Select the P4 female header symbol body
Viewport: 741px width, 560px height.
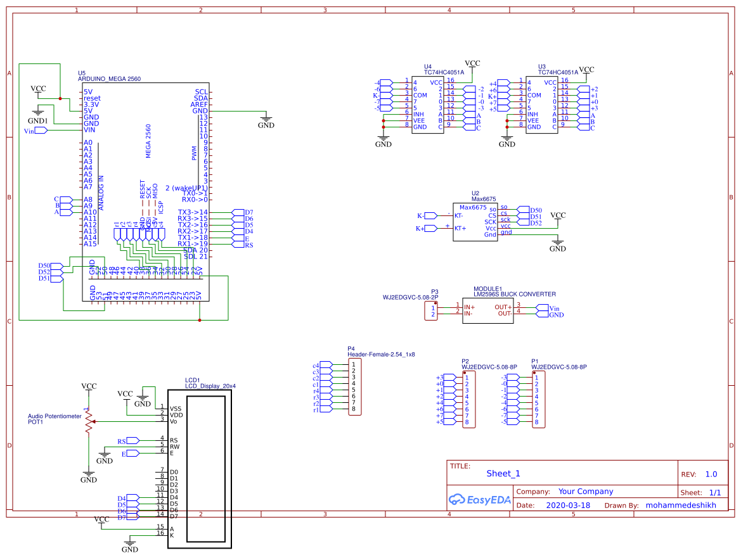click(355, 387)
